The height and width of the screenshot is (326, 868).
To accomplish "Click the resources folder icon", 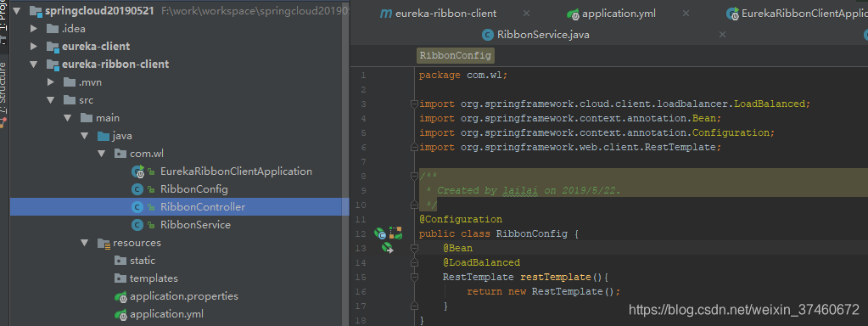I will (104, 243).
